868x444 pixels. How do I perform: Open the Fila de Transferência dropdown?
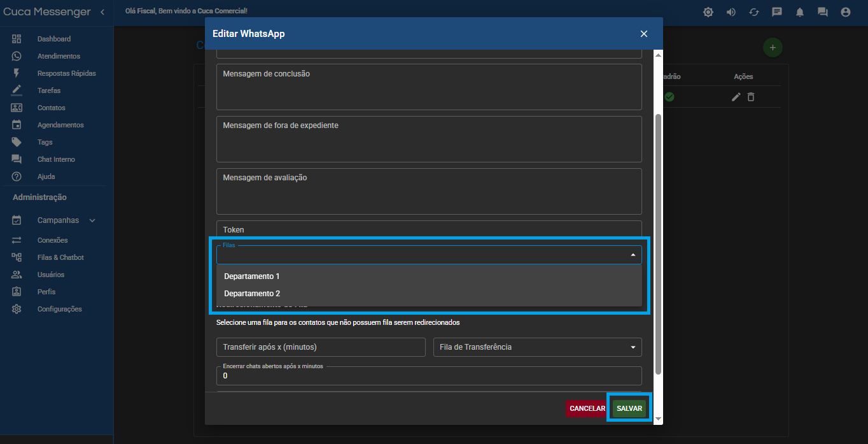coord(537,347)
